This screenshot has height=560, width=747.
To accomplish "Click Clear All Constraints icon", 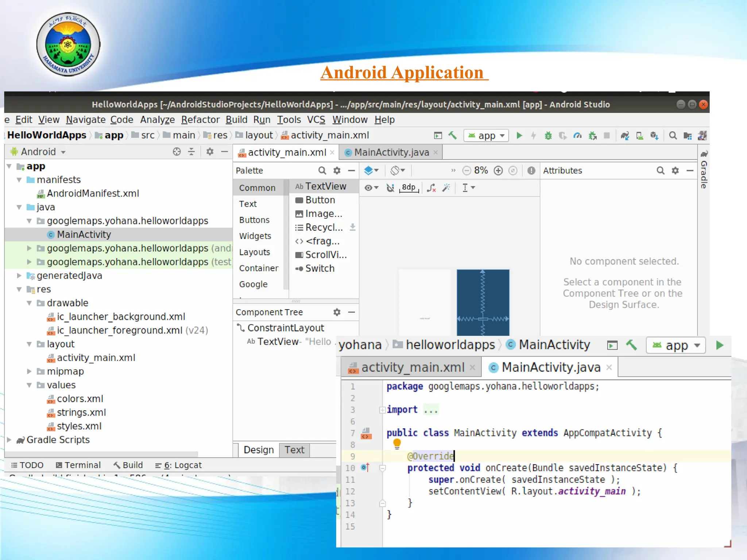I will 431,188.
